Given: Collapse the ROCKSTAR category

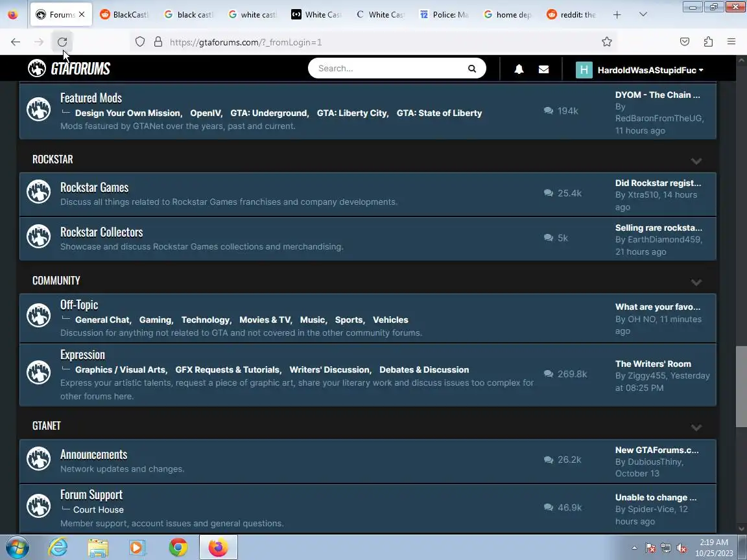Looking at the screenshot, I should [696, 161].
